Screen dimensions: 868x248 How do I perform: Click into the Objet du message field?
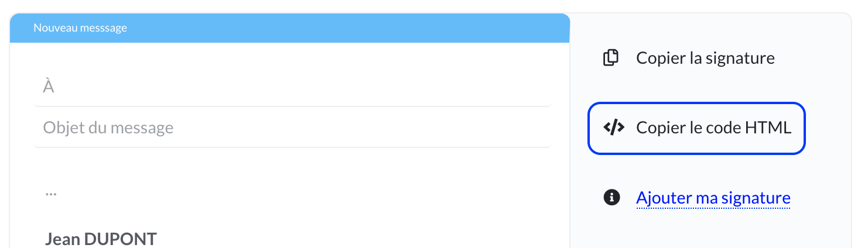292,128
